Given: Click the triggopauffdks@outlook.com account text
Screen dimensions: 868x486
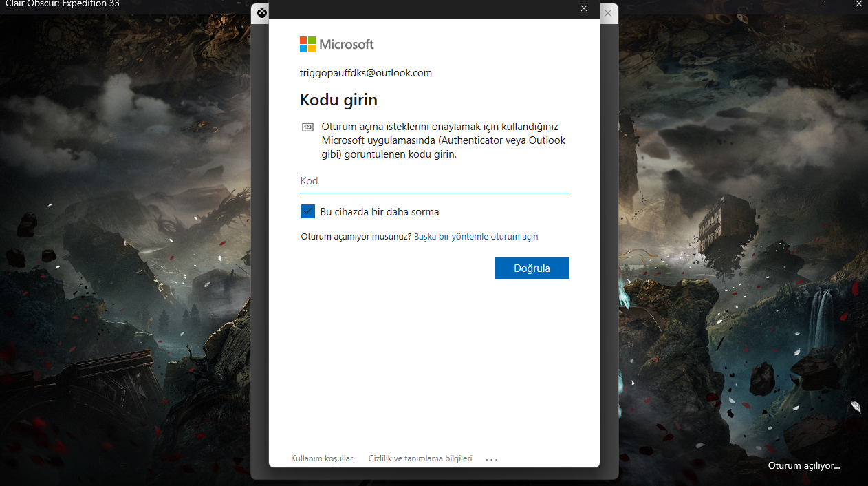Looking at the screenshot, I should click(366, 73).
